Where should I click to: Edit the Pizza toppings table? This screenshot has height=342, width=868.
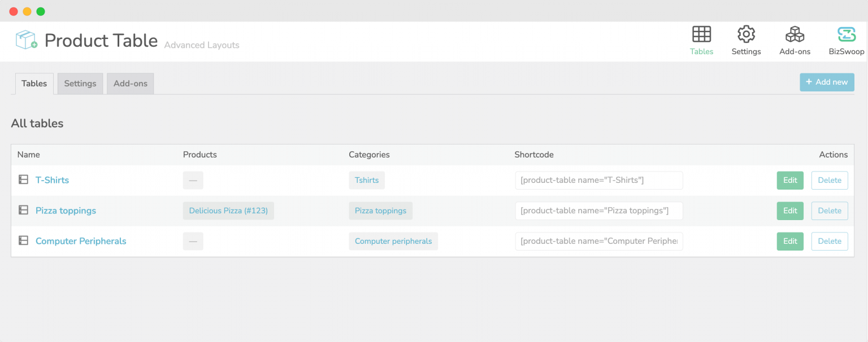[789, 211]
